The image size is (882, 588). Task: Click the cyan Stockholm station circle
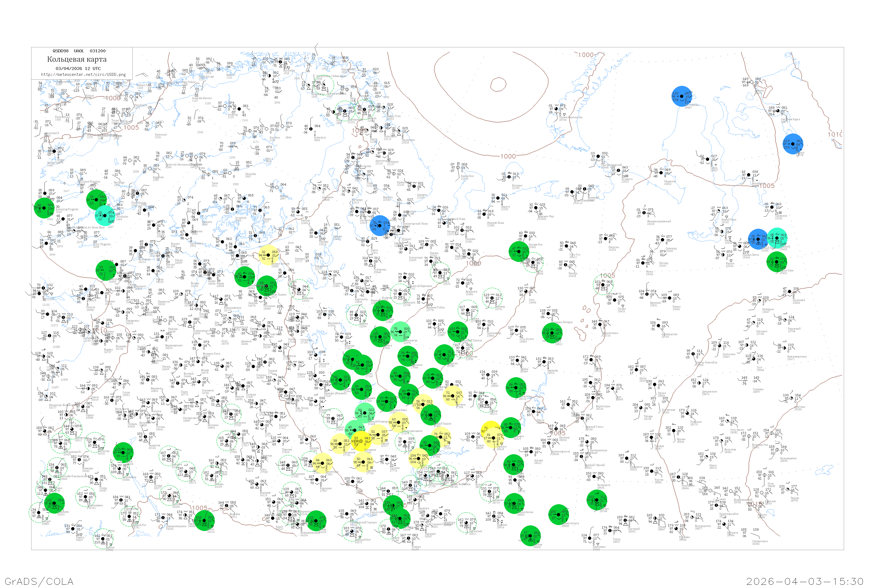click(105, 215)
